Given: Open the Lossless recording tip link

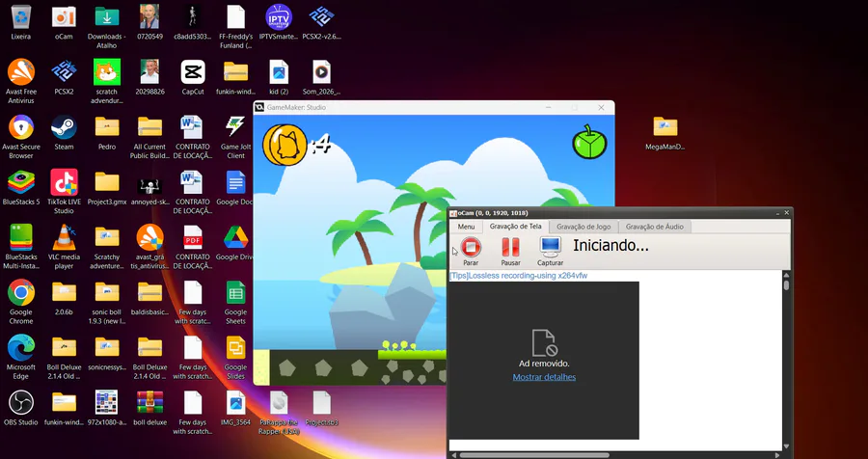Looking at the screenshot, I should coord(518,276).
